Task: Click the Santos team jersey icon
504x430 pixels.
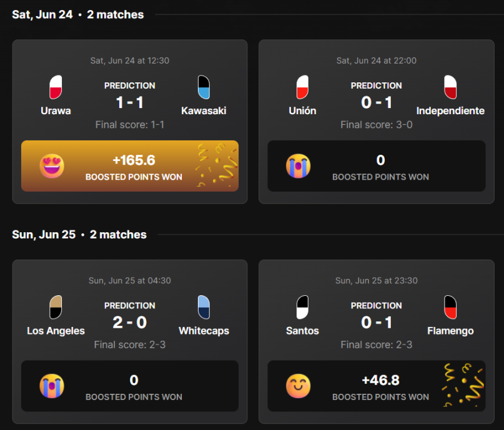Action: 302,307
